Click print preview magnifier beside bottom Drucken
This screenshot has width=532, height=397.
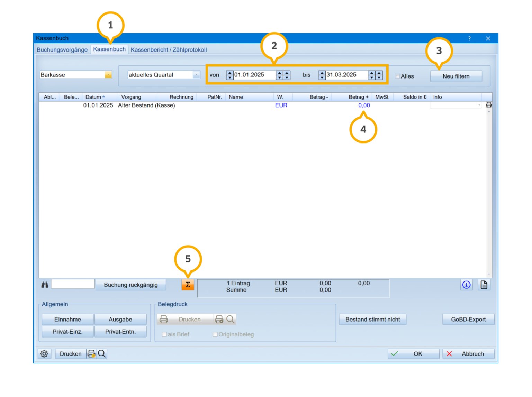[102, 354]
